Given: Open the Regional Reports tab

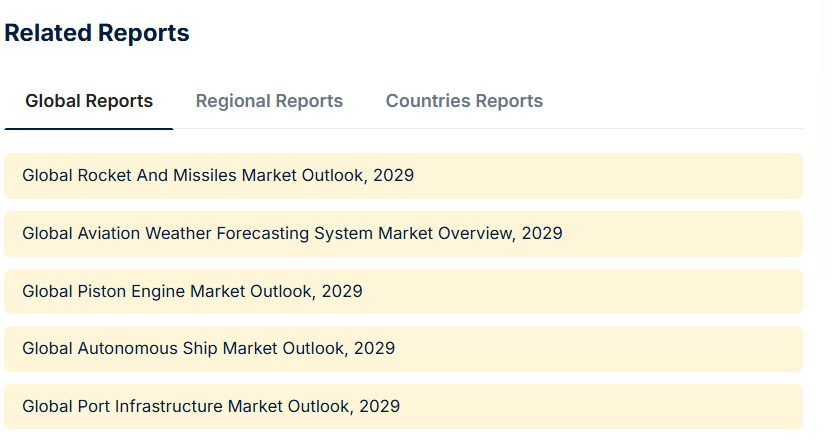Looking at the screenshot, I should click(x=269, y=101).
